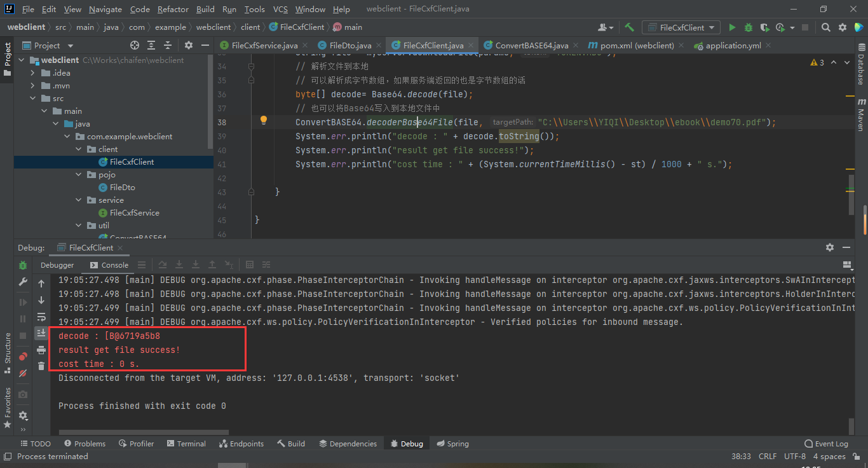Viewport: 868px width, 468px height.
Task: Open the Terminal tool window
Action: [x=186, y=443]
